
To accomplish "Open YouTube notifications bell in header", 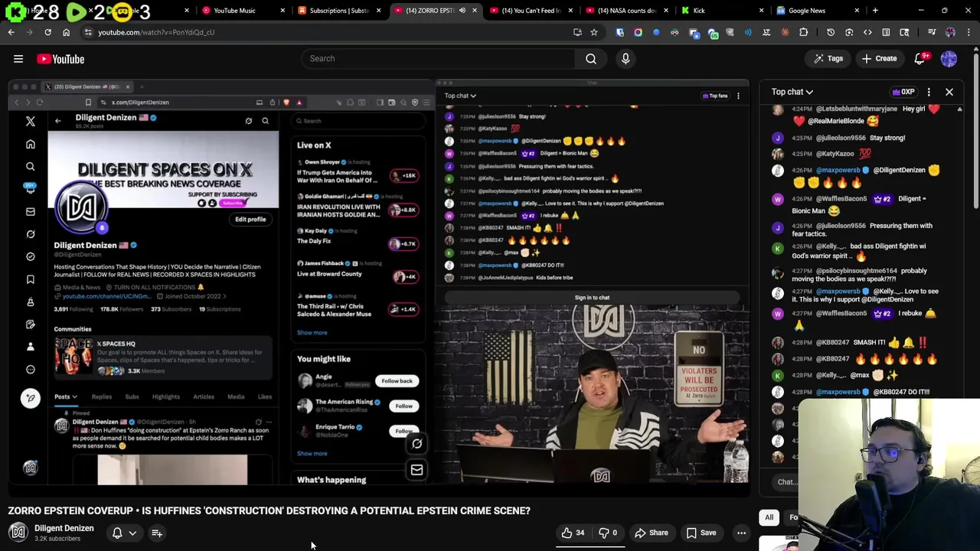I will click(x=920, y=58).
